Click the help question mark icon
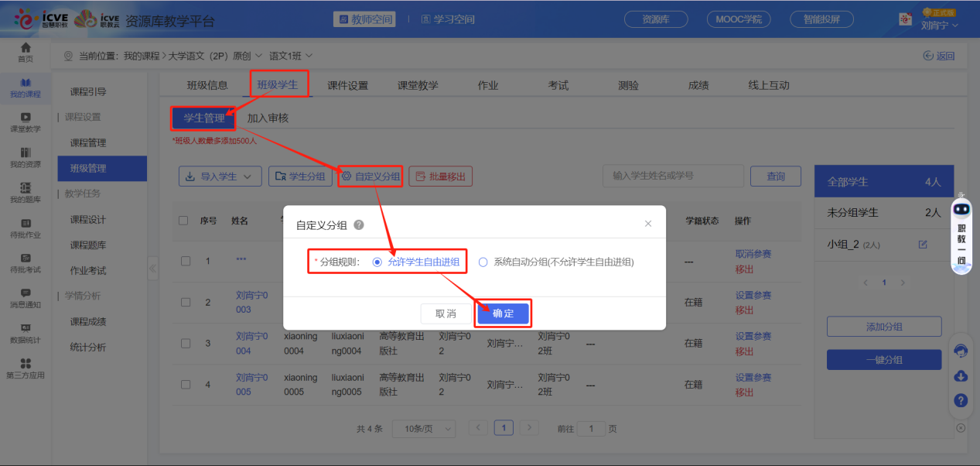The height and width of the screenshot is (466, 980). [960, 401]
